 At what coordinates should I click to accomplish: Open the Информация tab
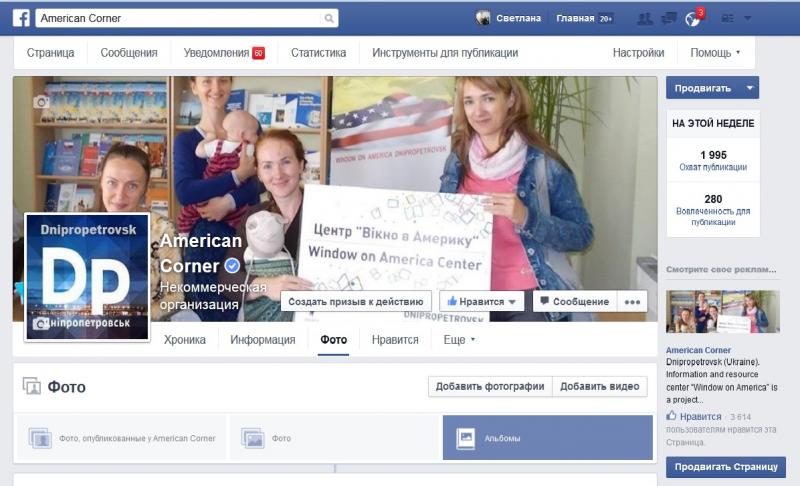pos(263,340)
